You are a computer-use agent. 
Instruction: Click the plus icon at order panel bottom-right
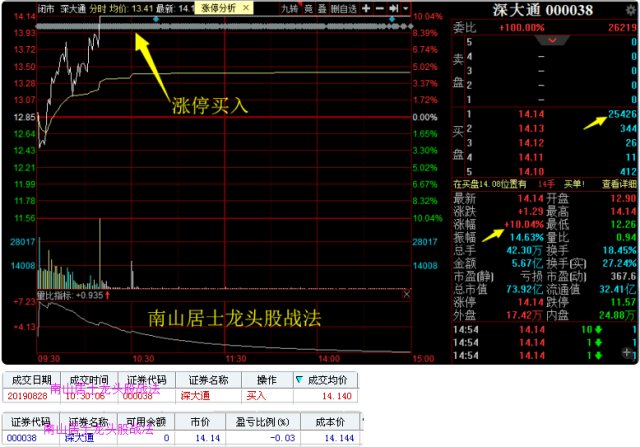[626, 354]
